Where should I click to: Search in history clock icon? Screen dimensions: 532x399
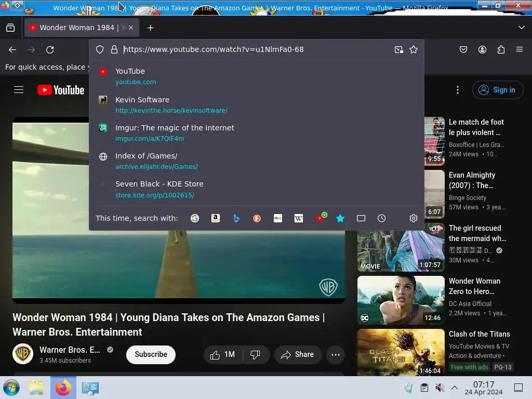(x=382, y=218)
